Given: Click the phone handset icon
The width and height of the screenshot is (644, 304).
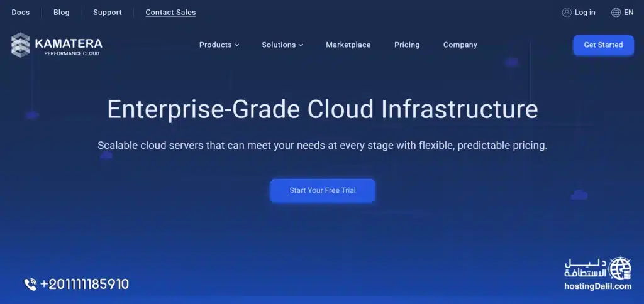Looking at the screenshot, I should [30, 285].
